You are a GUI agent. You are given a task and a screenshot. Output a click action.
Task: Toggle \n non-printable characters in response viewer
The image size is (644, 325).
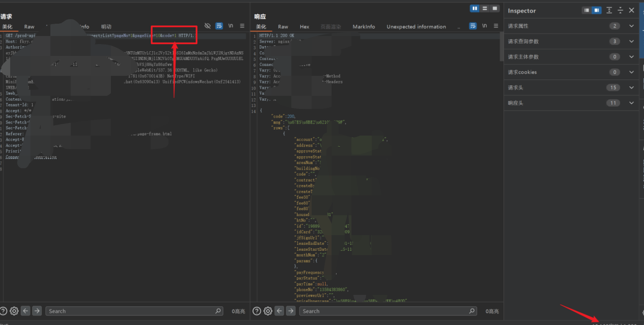click(484, 26)
